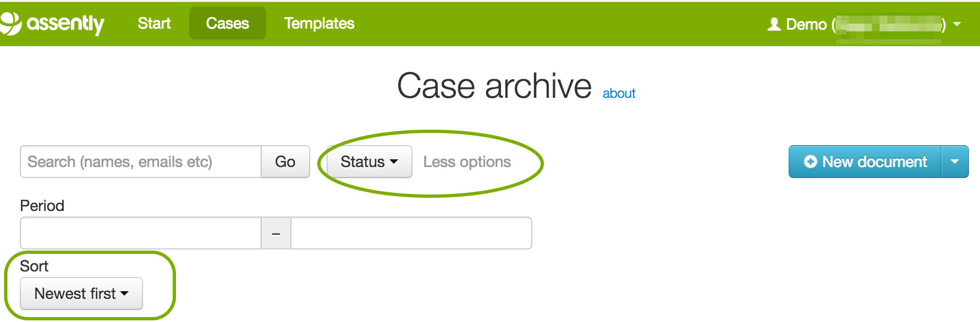This screenshot has height=322, width=980.
Task: Expand the Demo account menu caret
Action: click(957, 24)
